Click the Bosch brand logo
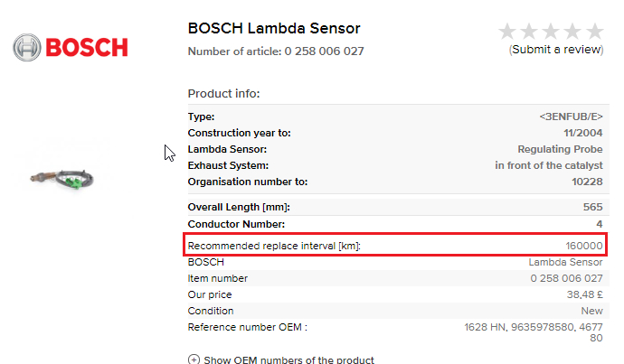624x364 pixels. 71,47
